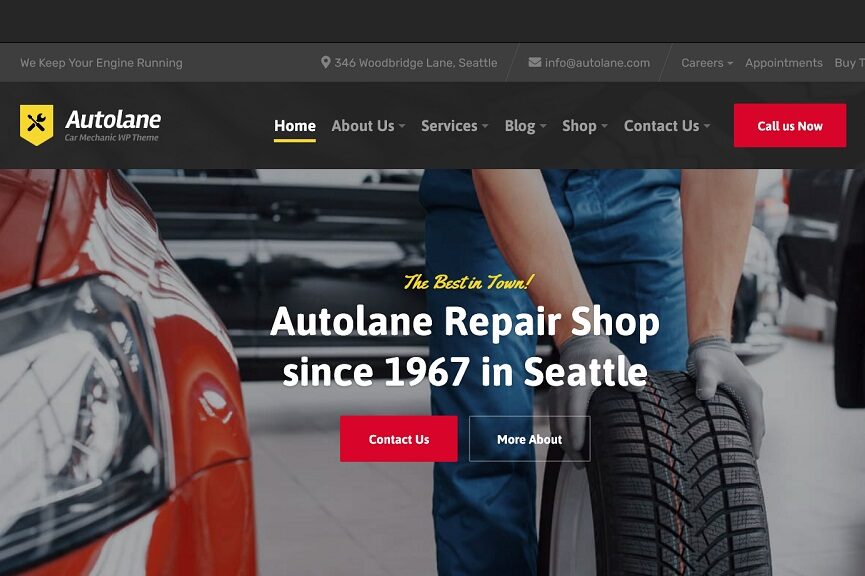Click the 346 Woodbridge Lane address
Viewport: 865px width, 576px height.
415,63
